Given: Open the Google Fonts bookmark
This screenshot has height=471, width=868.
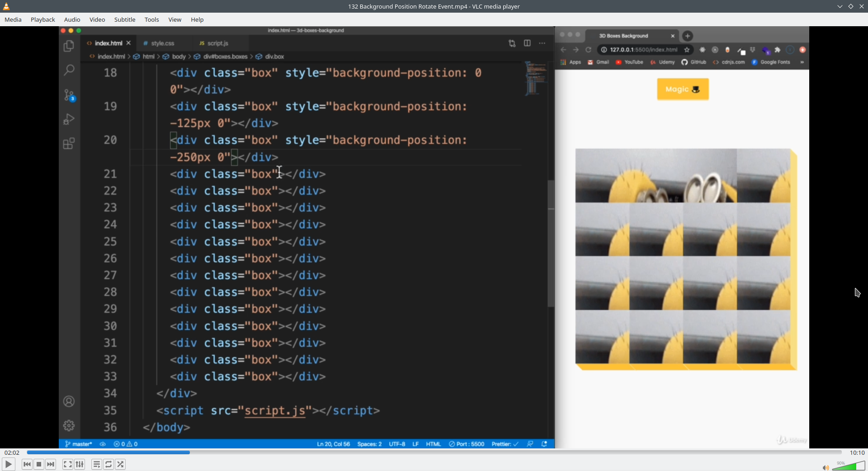Looking at the screenshot, I should pos(771,62).
